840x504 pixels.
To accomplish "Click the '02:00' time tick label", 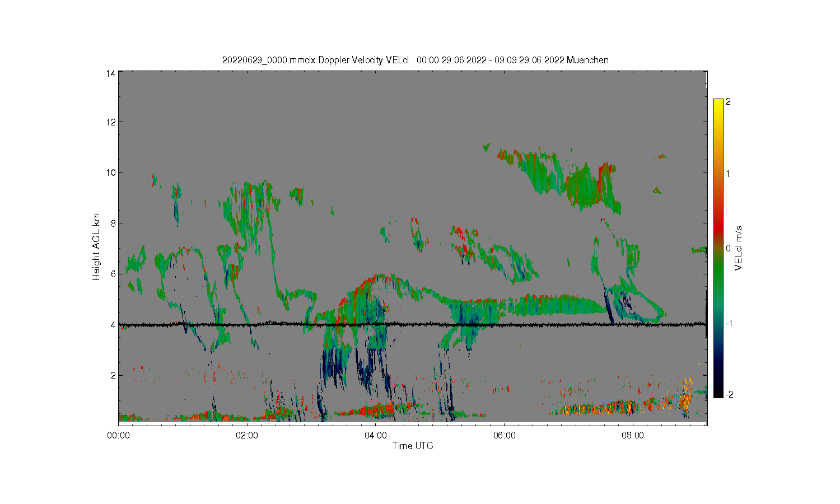I will (247, 435).
